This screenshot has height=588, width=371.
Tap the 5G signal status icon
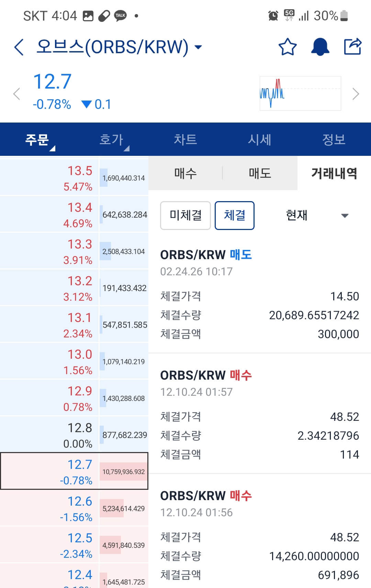289,15
